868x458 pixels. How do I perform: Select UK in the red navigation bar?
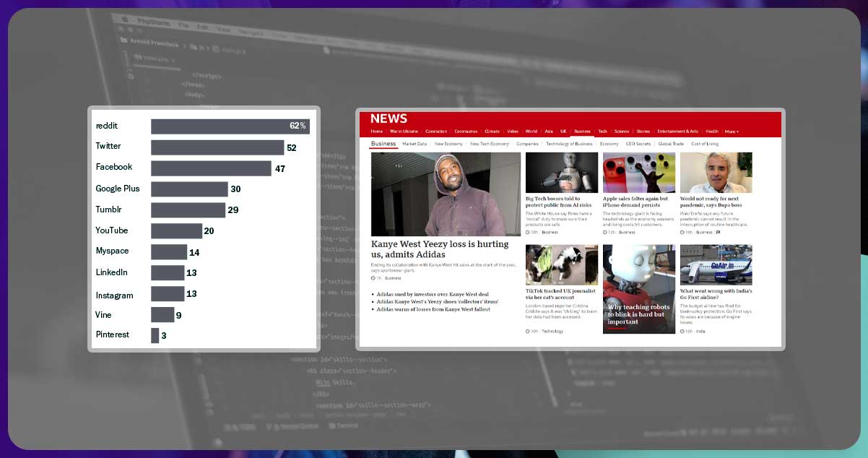563,131
